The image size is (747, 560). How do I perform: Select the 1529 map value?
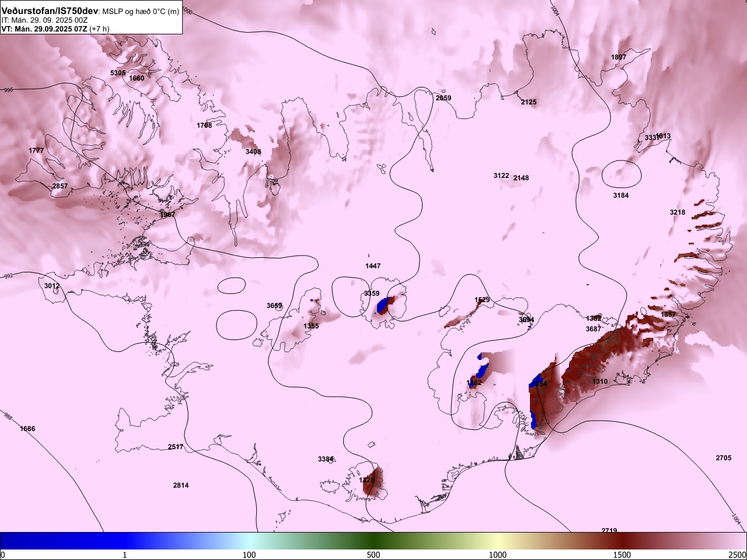pos(482,300)
